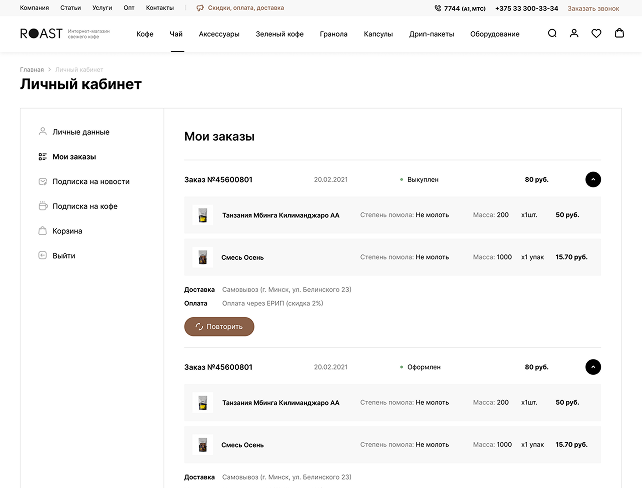Viewport: 642px width, 488px height.
Task: Click the discounts chat bubble icon
Action: (x=200, y=8)
